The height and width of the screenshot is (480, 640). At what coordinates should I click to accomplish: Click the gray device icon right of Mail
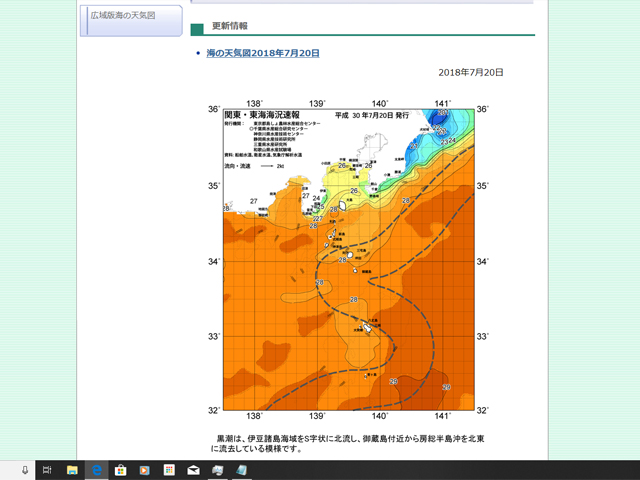tap(218, 469)
